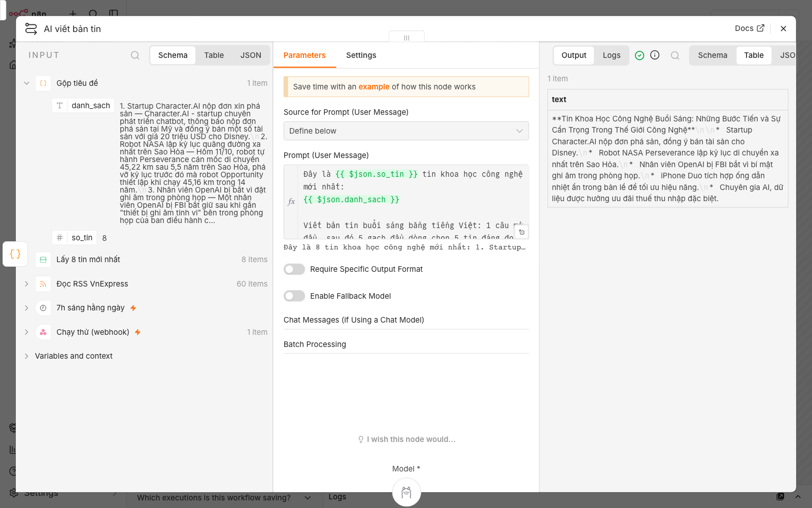Expand the Đọc RSS VnExpress node
Screen dimensions: 812x508
click(26, 284)
